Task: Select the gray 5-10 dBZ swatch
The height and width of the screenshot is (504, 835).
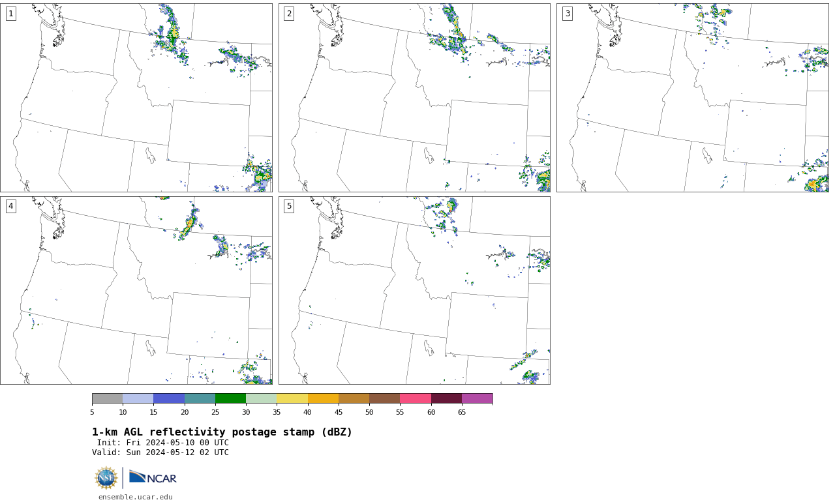Action: [107, 398]
